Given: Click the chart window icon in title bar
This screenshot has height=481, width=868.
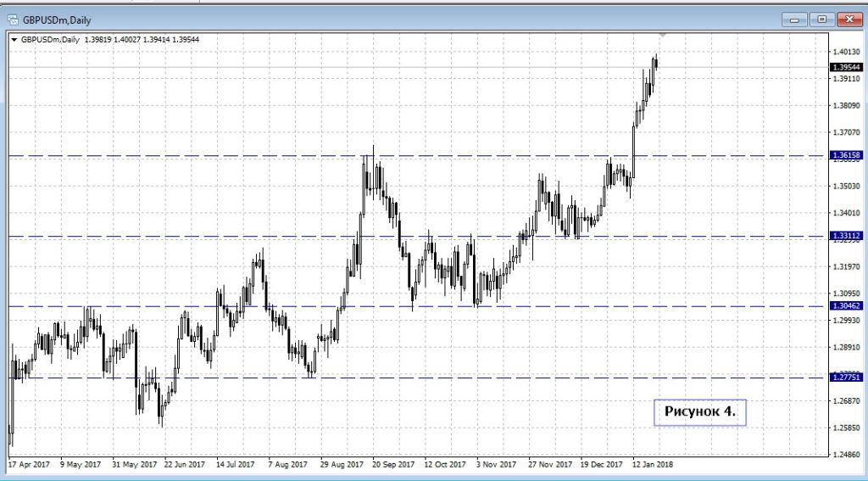Looking at the screenshot, I should coord(13,20).
